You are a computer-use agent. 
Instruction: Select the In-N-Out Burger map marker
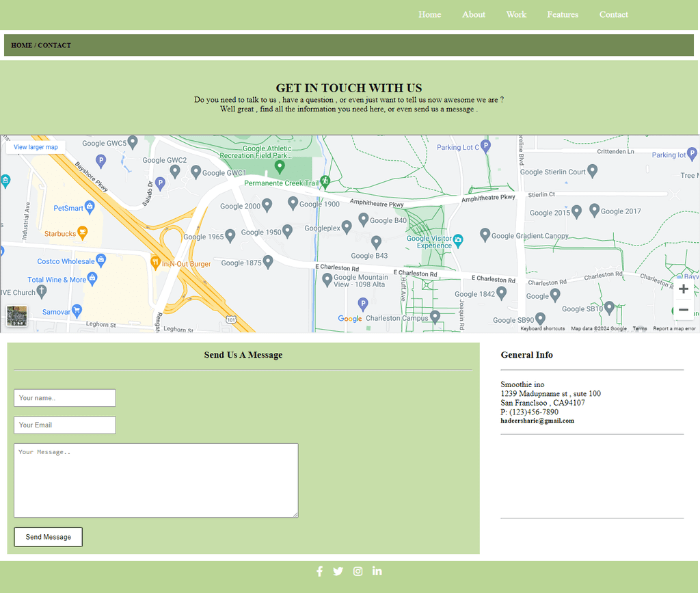click(155, 263)
